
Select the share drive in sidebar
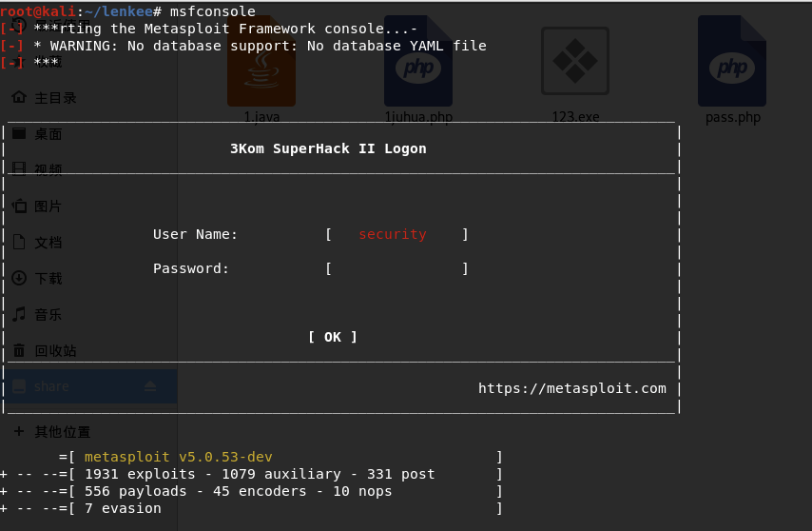pos(91,386)
